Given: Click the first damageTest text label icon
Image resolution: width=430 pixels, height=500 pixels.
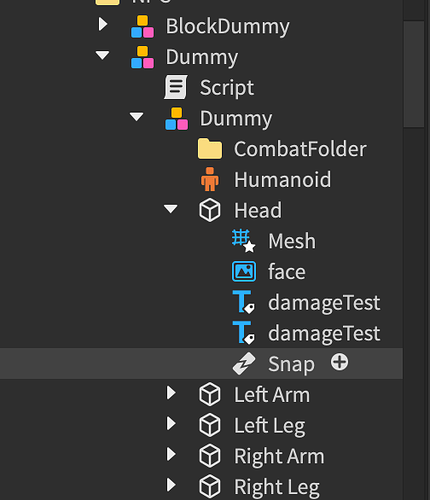Looking at the screenshot, I should [x=244, y=302].
